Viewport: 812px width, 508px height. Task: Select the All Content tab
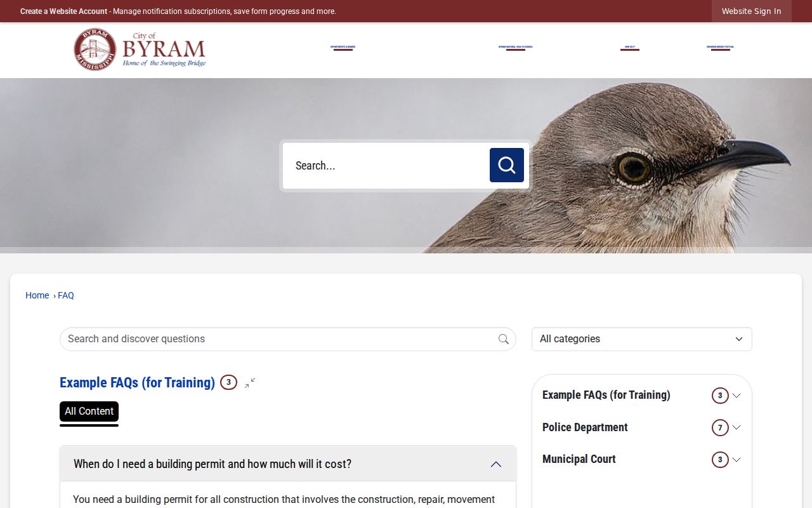coord(89,411)
